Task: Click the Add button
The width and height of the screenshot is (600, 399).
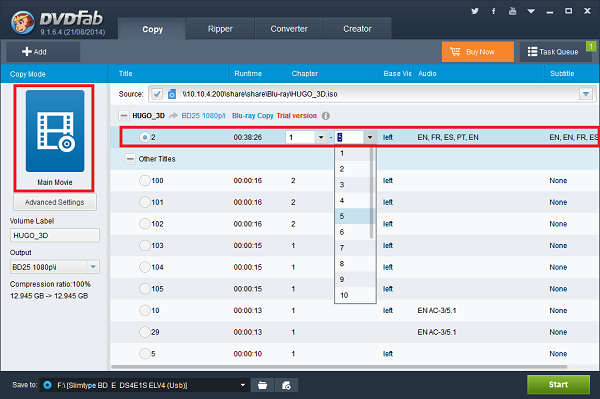Action: coord(43,52)
